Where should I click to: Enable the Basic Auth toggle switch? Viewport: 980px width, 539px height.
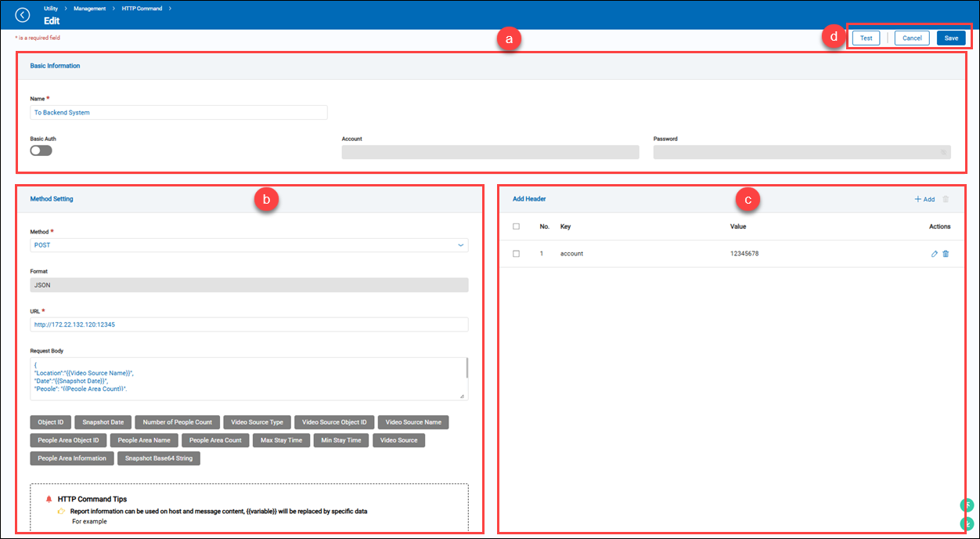click(x=41, y=150)
